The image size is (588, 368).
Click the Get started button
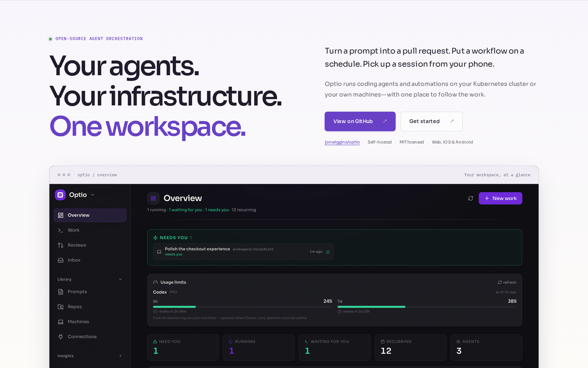[x=431, y=121]
